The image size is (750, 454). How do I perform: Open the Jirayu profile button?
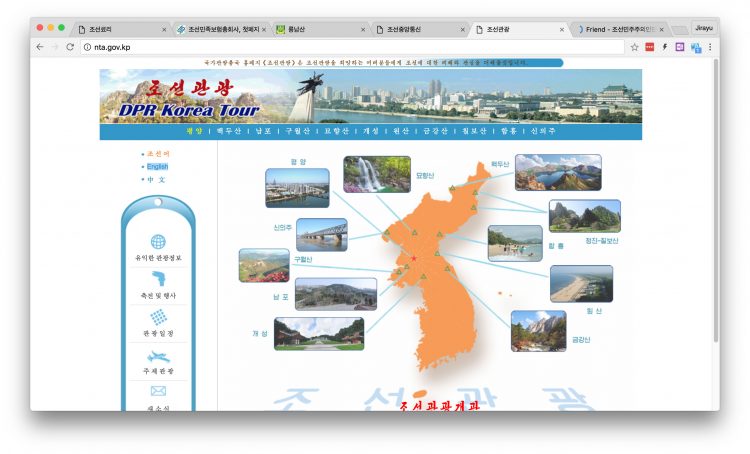click(x=704, y=28)
